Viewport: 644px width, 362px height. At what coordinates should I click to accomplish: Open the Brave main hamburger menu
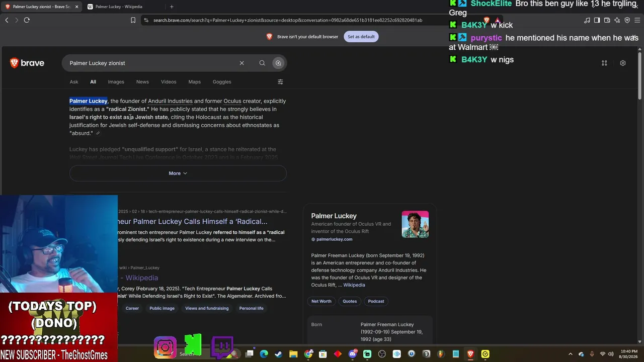tap(637, 20)
